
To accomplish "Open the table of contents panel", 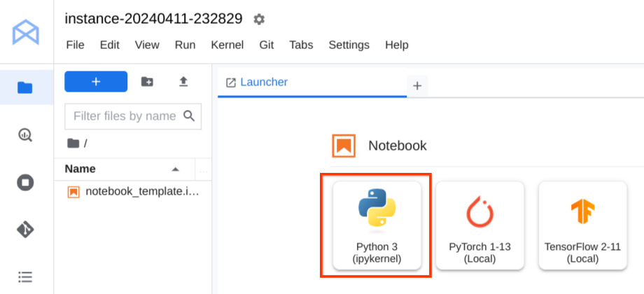I will (26, 276).
